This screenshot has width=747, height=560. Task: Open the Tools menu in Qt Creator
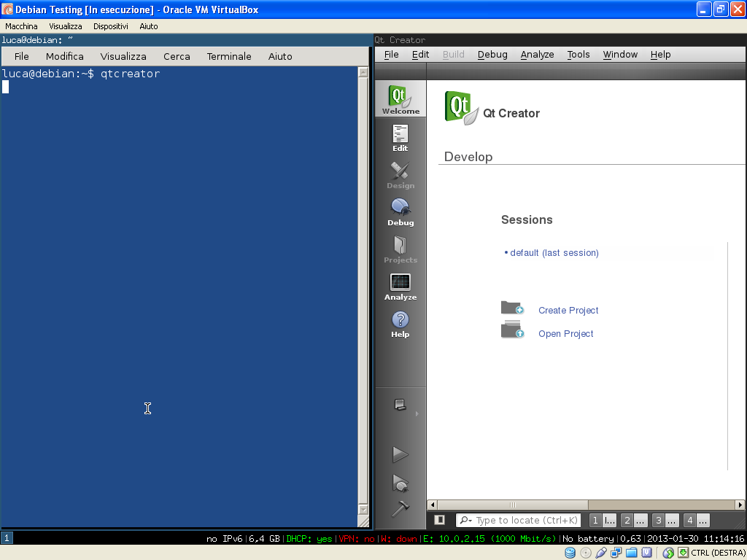tap(578, 54)
